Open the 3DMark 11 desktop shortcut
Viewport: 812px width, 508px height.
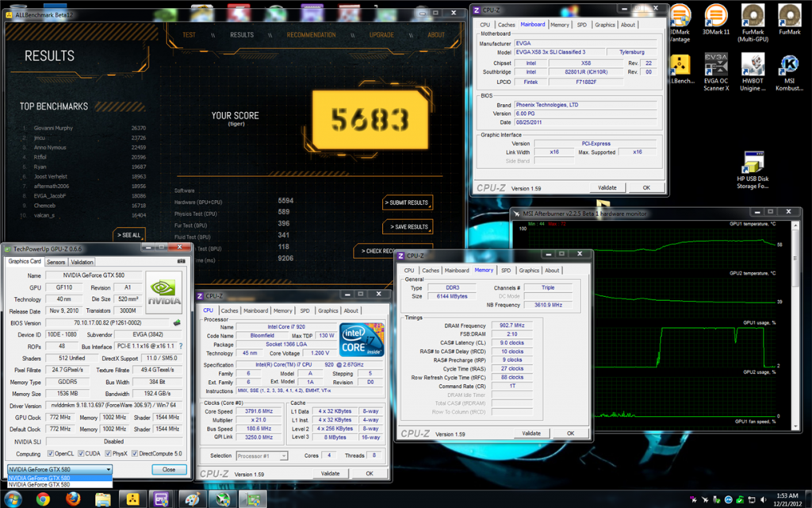coord(716,20)
